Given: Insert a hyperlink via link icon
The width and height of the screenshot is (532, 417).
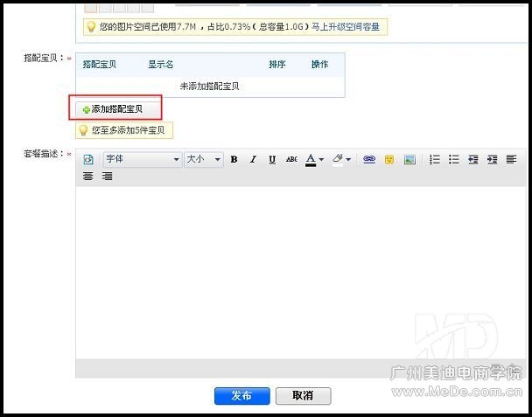Looking at the screenshot, I should [x=369, y=159].
